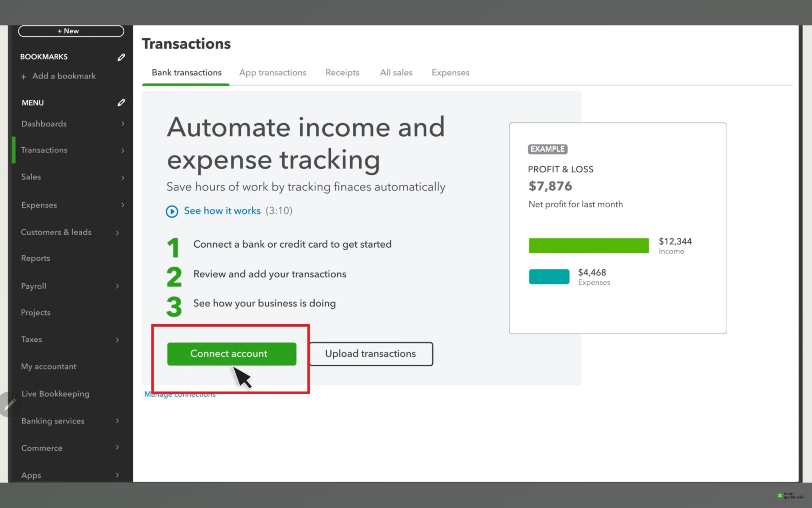The image size is (812, 508).
Task: Expand the Banking services chevron
Action: coord(118,421)
